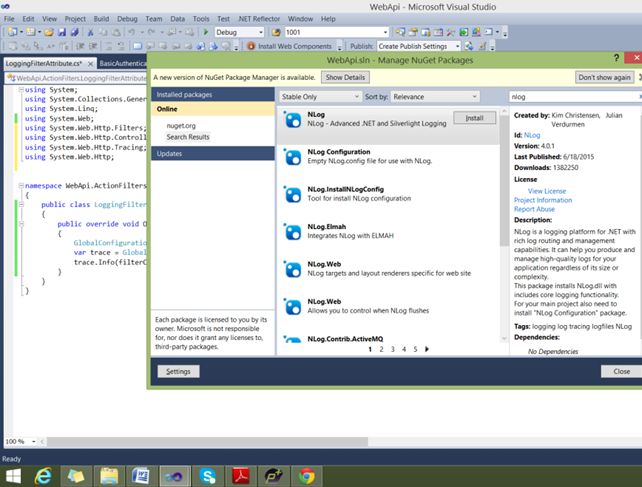The height and width of the screenshot is (487, 642).
Task: Go to results page 2
Action: [x=381, y=349]
